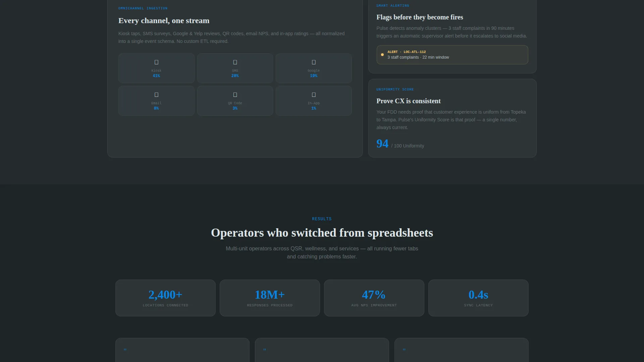Click the SMS channel icon
The width and height of the screenshot is (644, 362).
[235, 62]
